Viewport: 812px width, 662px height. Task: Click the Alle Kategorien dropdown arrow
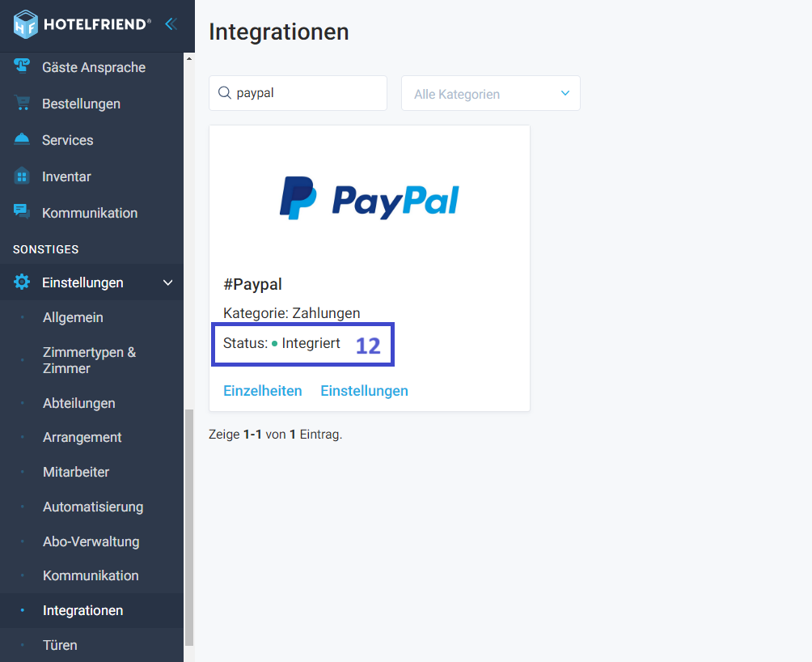[565, 93]
